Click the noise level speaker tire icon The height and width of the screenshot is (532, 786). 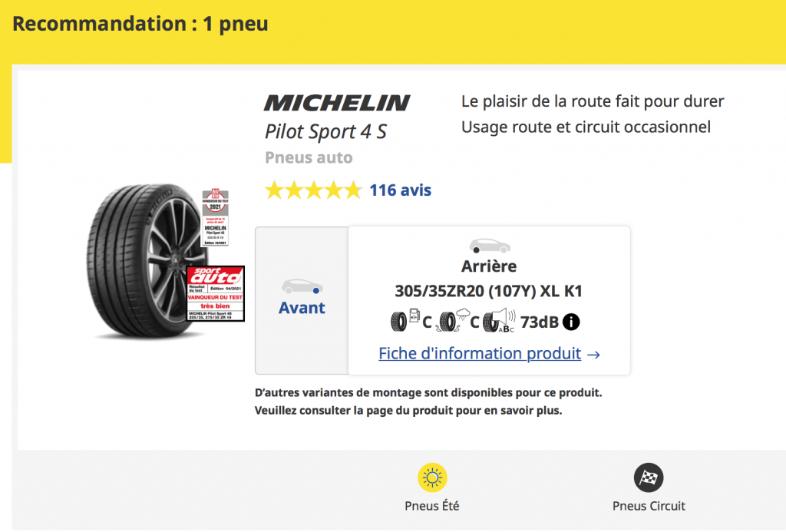[499, 320]
